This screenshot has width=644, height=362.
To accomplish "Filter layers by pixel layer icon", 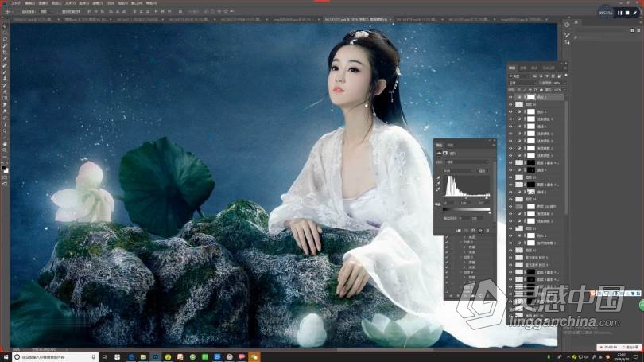I will coord(534,76).
